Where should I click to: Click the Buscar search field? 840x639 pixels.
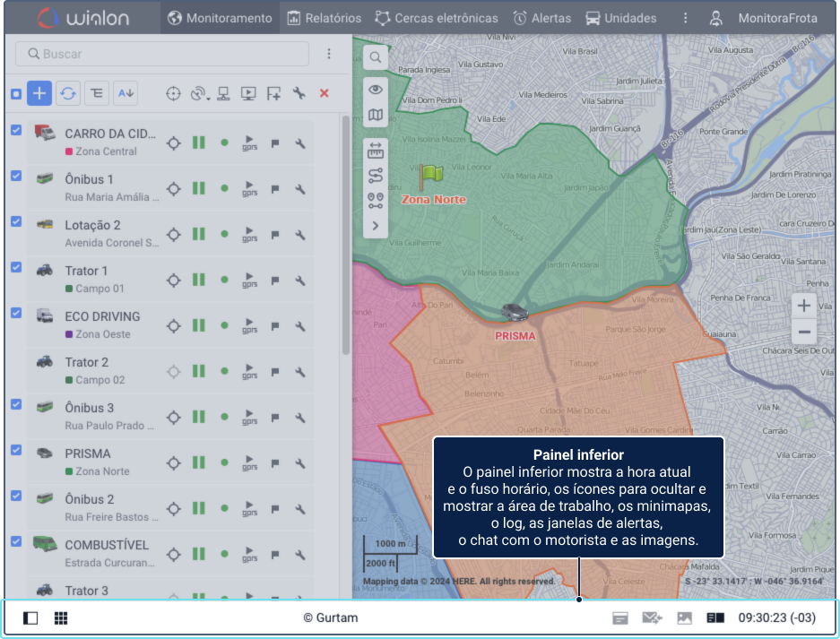(x=162, y=54)
